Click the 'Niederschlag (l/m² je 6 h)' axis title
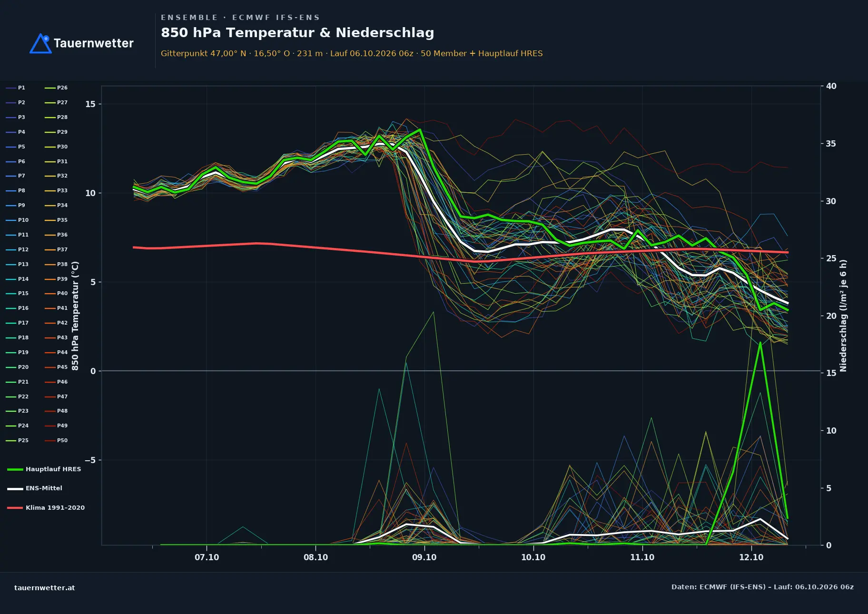The width and height of the screenshot is (868, 614). 843,316
